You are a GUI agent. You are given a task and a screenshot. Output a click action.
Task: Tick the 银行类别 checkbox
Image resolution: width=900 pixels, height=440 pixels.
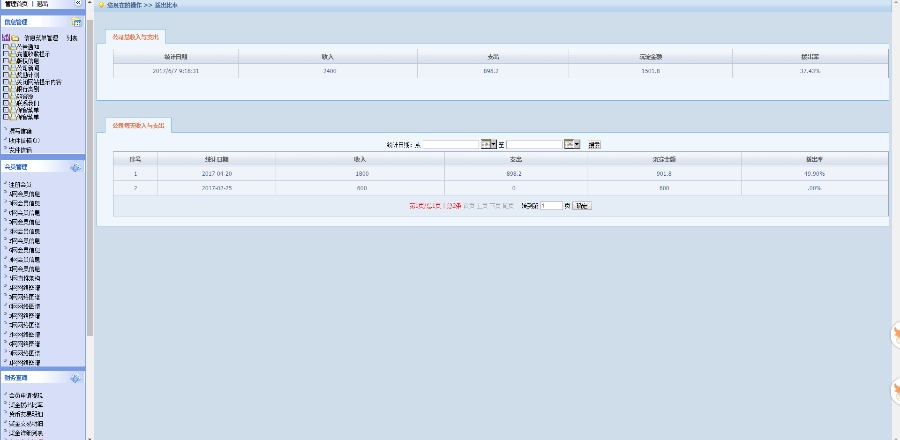click(6, 89)
